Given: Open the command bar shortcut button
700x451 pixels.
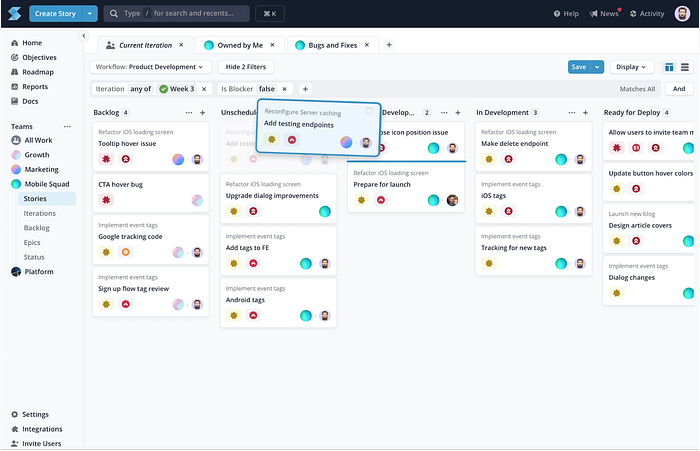Looking at the screenshot, I should (x=270, y=14).
